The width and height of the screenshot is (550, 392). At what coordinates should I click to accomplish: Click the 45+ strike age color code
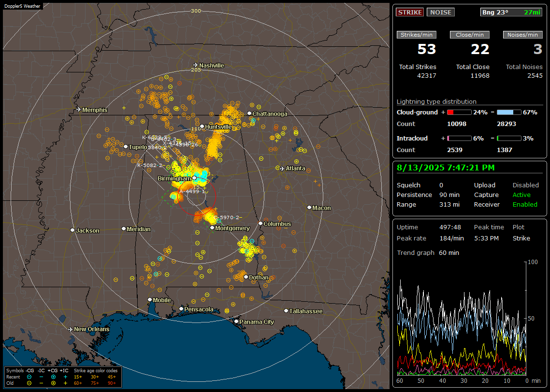coord(112,377)
